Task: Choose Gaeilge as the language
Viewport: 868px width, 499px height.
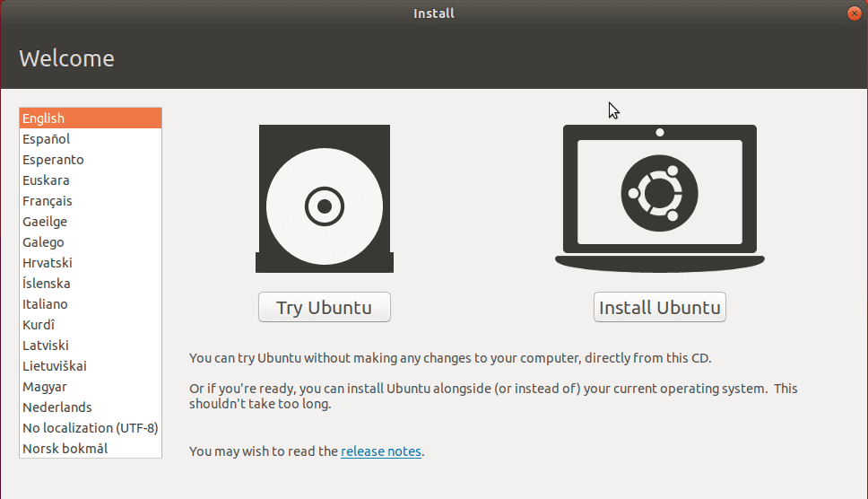Action: pos(91,222)
